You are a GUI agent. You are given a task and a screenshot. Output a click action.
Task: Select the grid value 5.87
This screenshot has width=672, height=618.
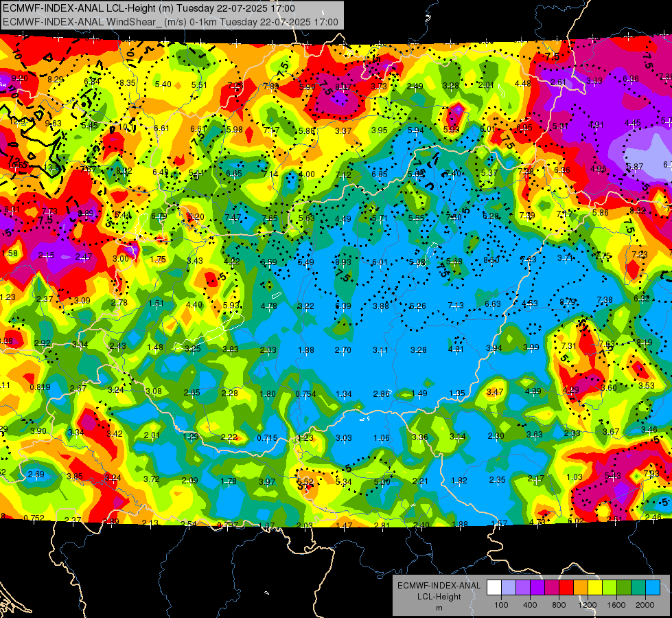(635, 167)
